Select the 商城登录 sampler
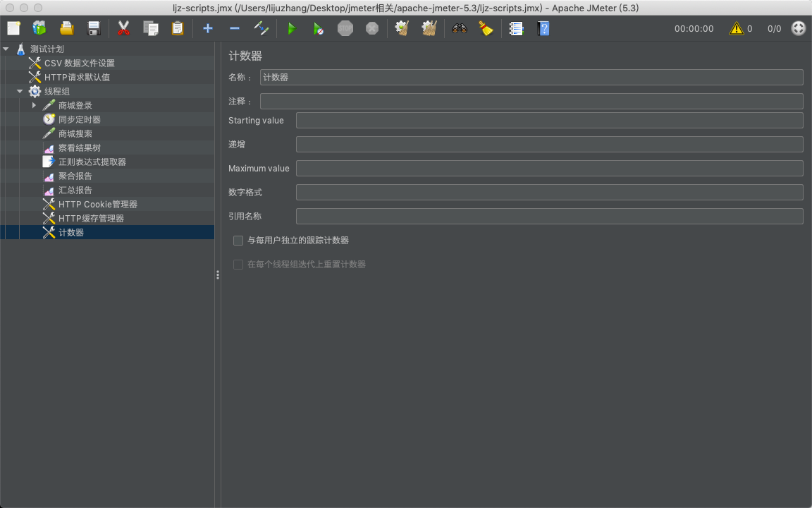The width and height of the screenshot is (812, 508). tap(75, 105)
